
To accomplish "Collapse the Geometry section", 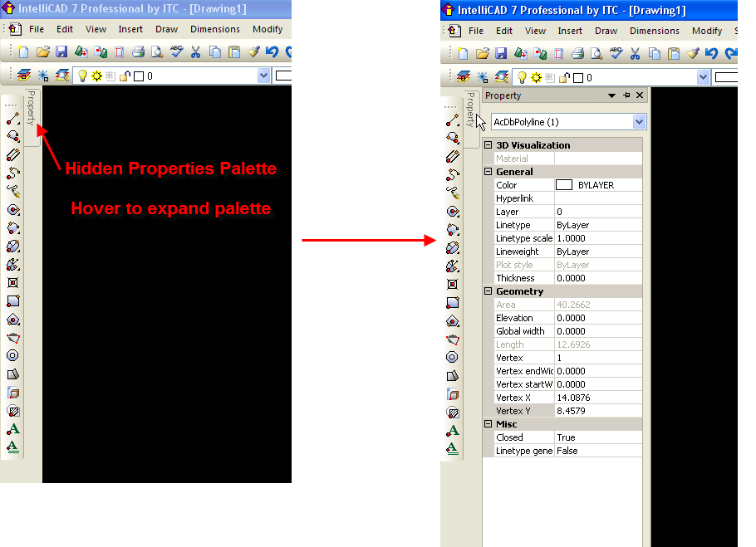I will (x=488, y=291).
